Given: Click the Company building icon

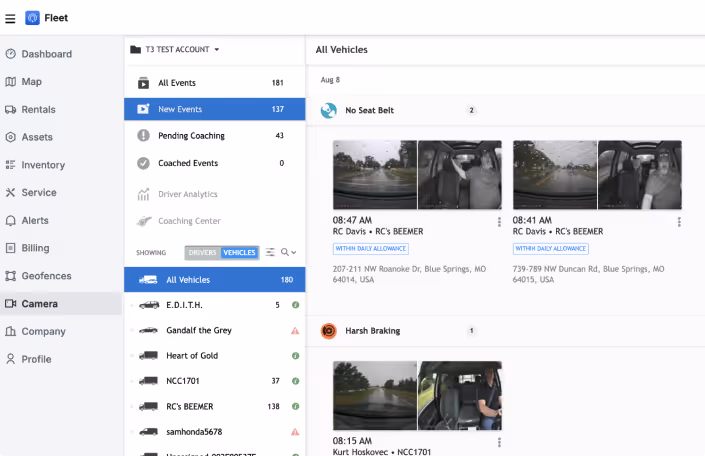Looking at the screenshot, I should (x=10, y=331).
